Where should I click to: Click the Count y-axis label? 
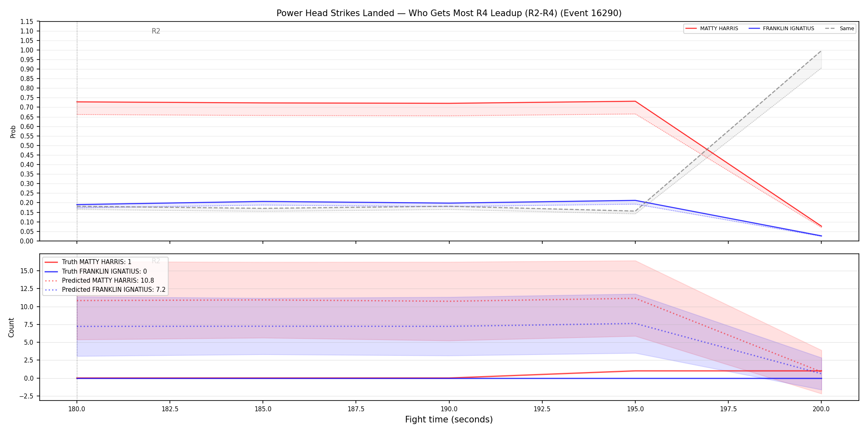pos(11,327)
